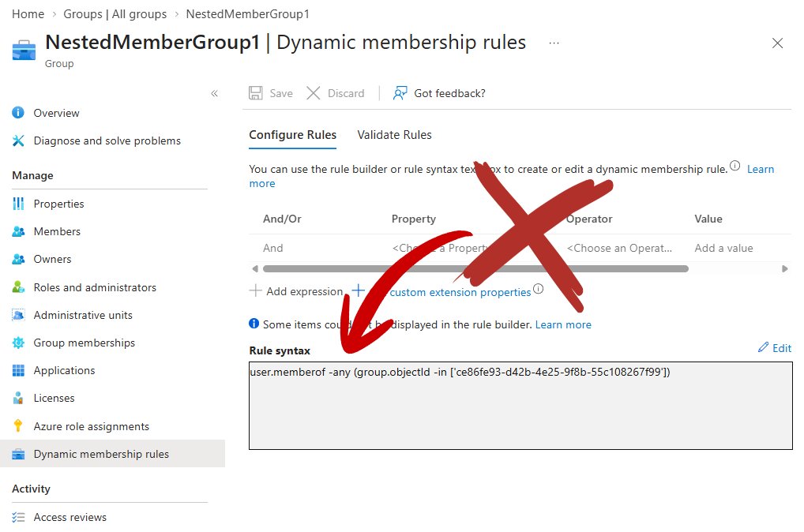This screenshot has width=804, height=532.
Task: Open the And/Or dropdown in rule row
Action: 272,248
